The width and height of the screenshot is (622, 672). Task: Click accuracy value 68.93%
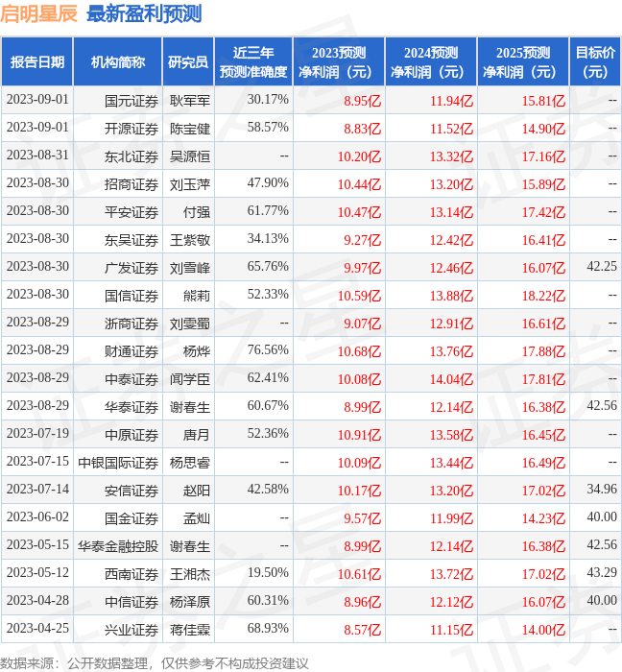pos(268,628)
